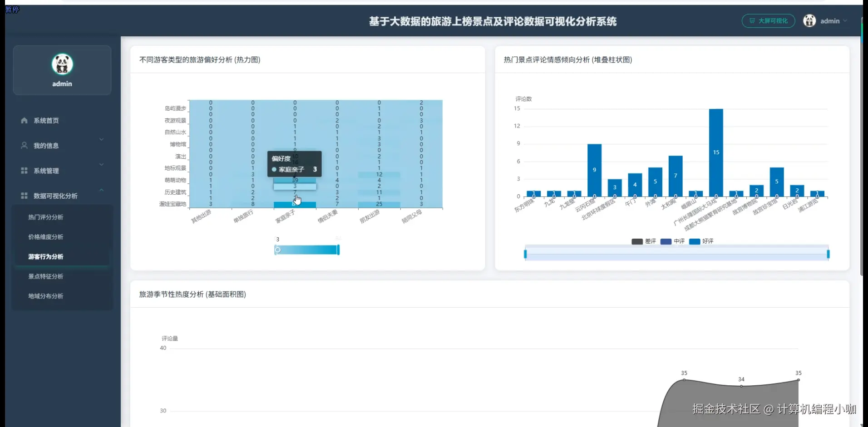
Task: Toggle the 中评 legend series
Action: 672,241
